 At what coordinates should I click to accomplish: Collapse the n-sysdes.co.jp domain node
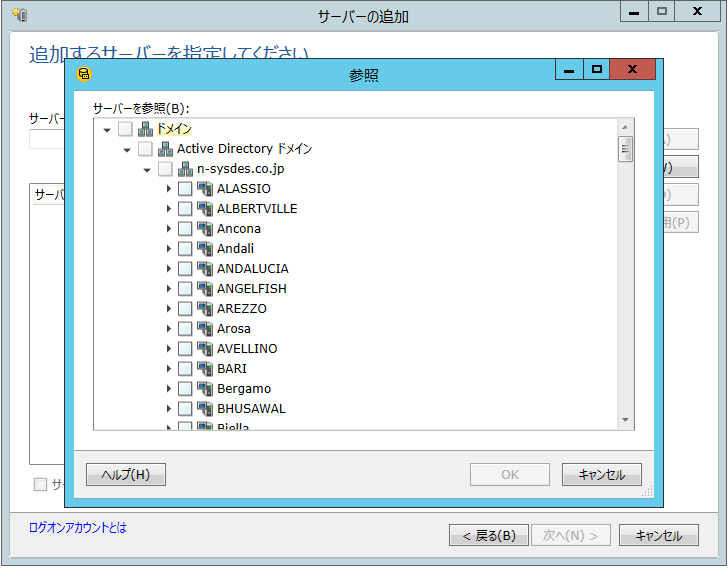click(147, 170)
